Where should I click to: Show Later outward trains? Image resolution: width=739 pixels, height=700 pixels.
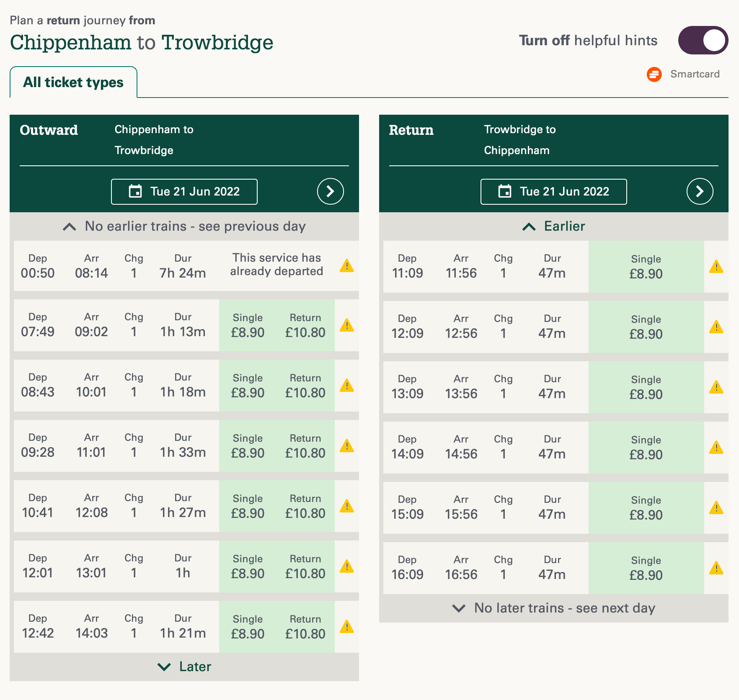(x=184, y=667)
